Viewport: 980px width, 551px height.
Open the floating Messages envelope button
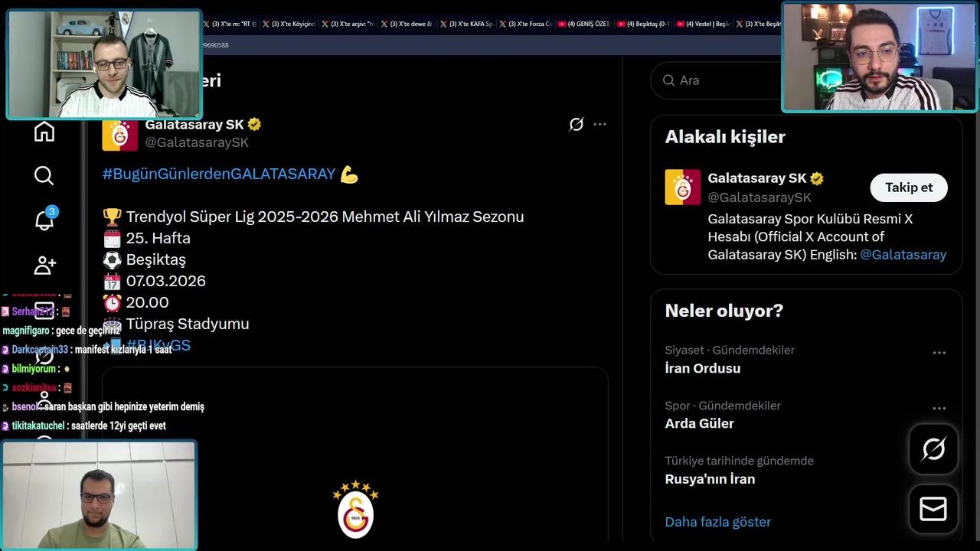(x=933, y=509)
